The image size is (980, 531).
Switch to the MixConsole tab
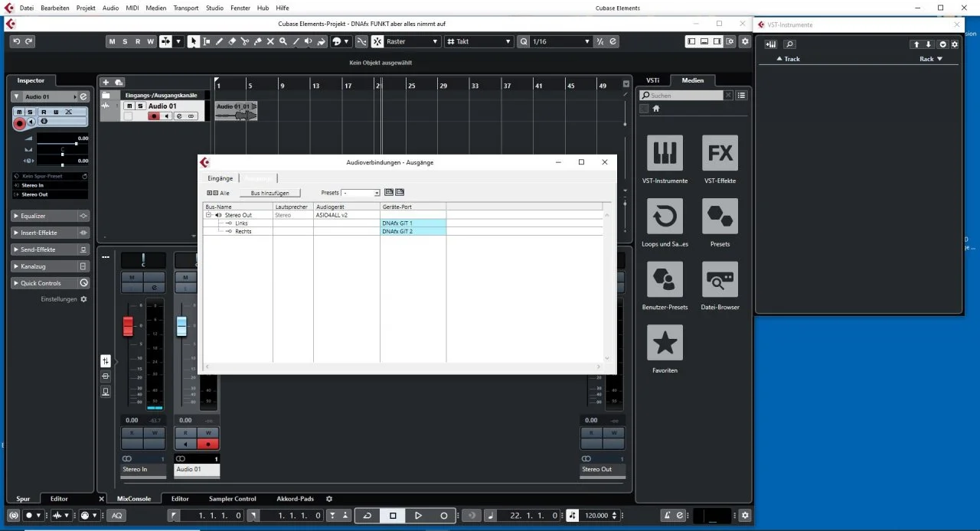[135, 498]
